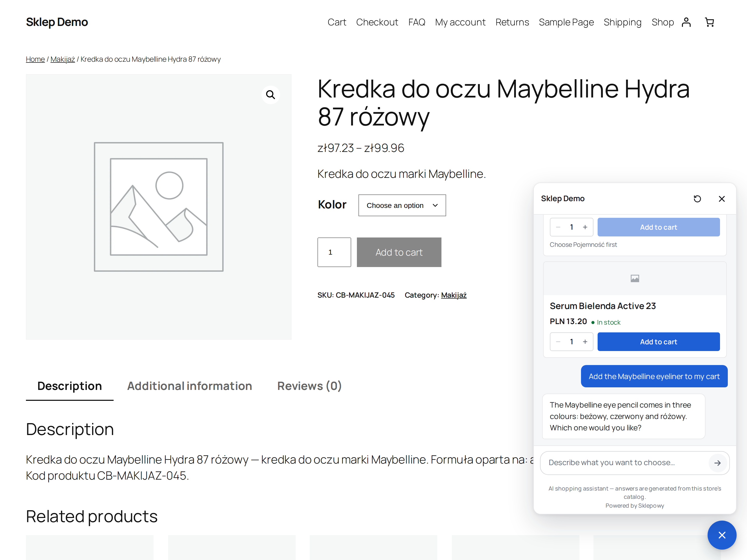
Task: Open the Kolor Choose an option dropdown
Action: [x=402, y=205]
